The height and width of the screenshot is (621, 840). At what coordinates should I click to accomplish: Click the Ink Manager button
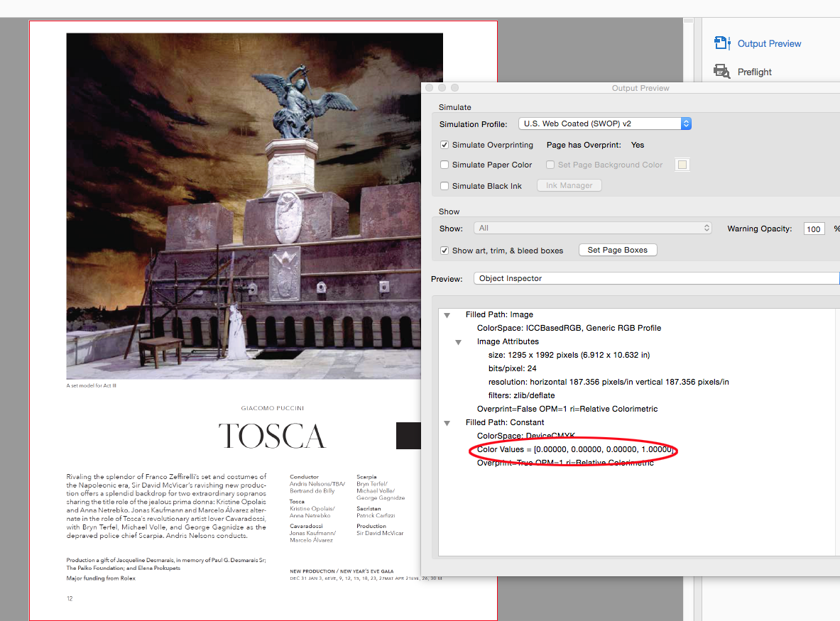(569, 185)
